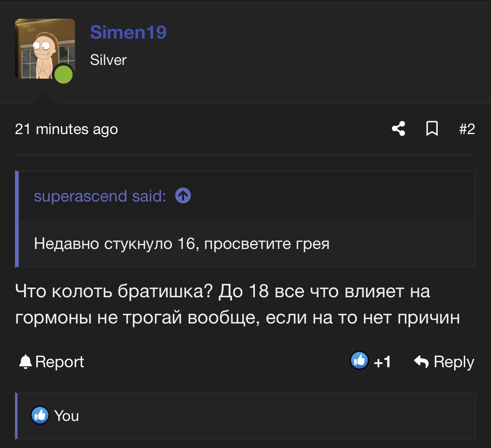Jump to quoted post via up-arrow icon
The height and width of the screenshot is (448, 491).
click(x=183, y=196)
